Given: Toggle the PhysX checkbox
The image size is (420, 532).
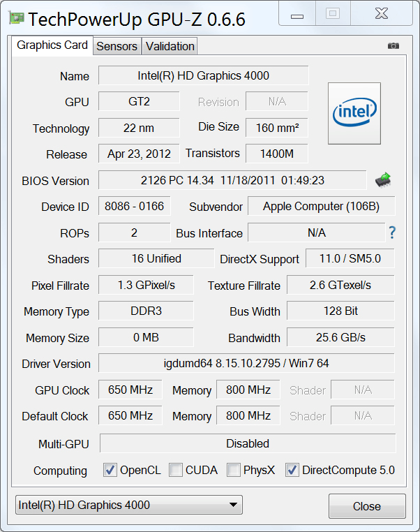Looking at the screenshot, I should [234, 470].
